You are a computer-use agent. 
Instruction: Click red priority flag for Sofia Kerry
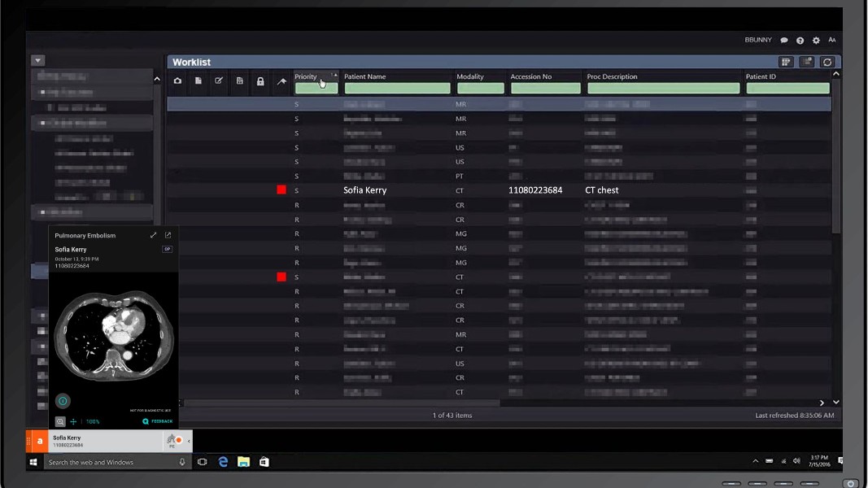pyautogui.click(x=281, y=190)
